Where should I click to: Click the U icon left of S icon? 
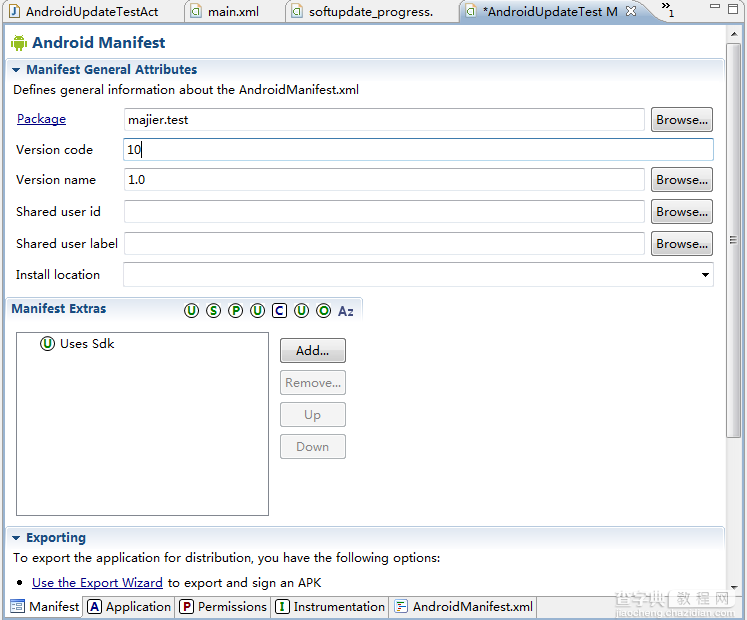click(191, 311)
